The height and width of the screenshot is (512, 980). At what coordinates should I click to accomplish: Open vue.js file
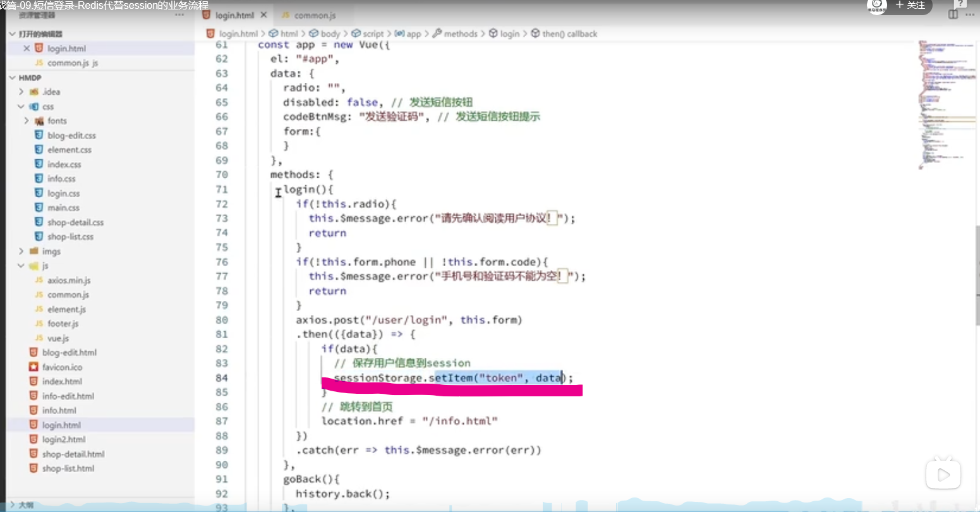[58, 339]
